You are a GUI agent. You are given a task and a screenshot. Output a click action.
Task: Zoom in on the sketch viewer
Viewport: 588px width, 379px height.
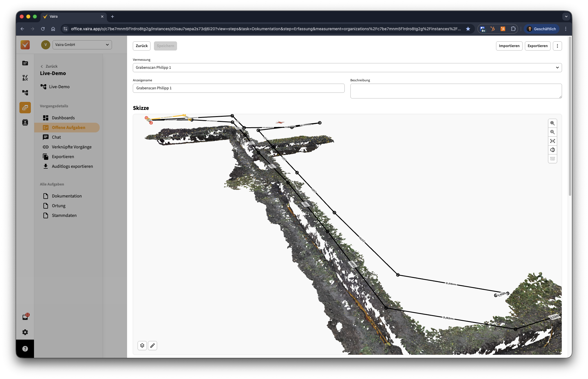552,123
